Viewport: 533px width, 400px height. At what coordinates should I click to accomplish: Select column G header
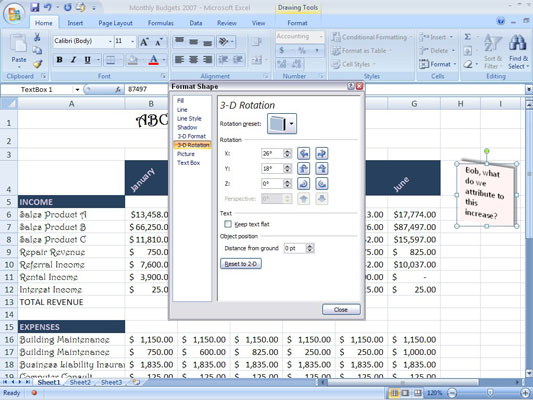coord(414,104)
